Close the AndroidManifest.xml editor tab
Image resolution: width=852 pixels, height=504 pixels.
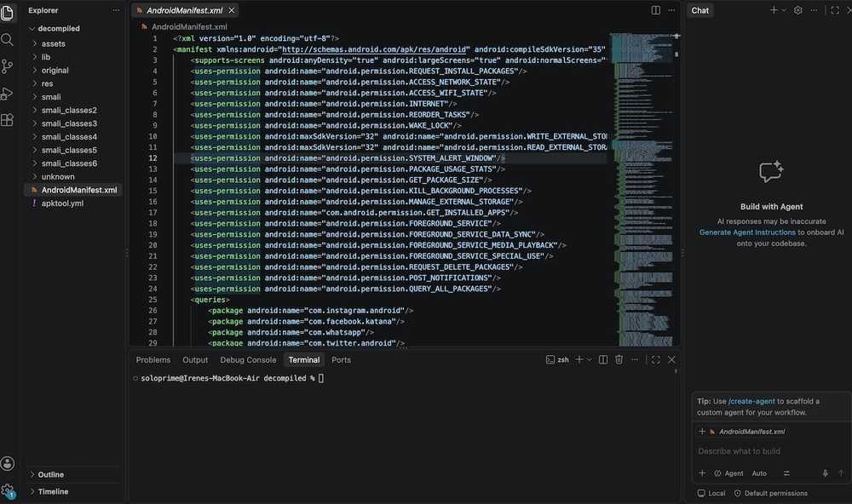tap(232, 10)
